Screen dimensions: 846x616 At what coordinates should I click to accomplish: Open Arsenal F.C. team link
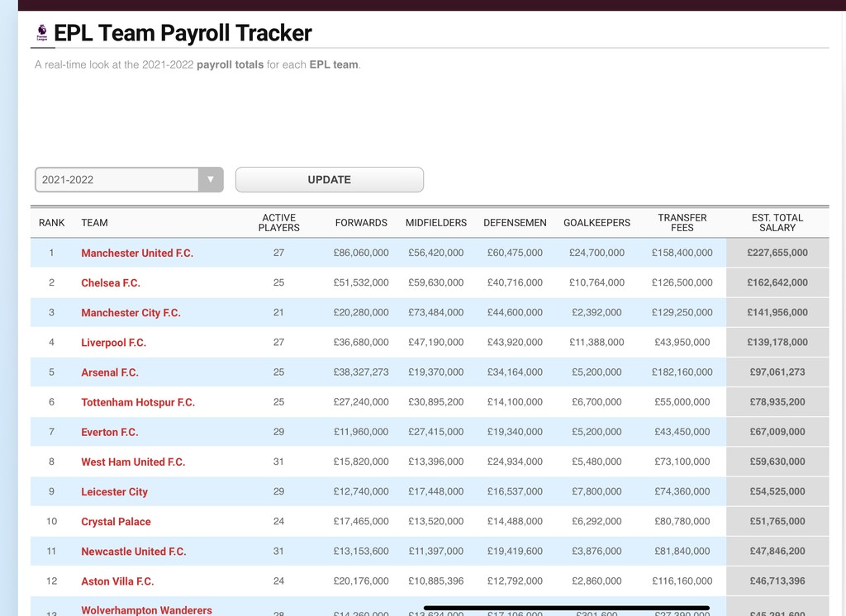(x=110, y=372)
